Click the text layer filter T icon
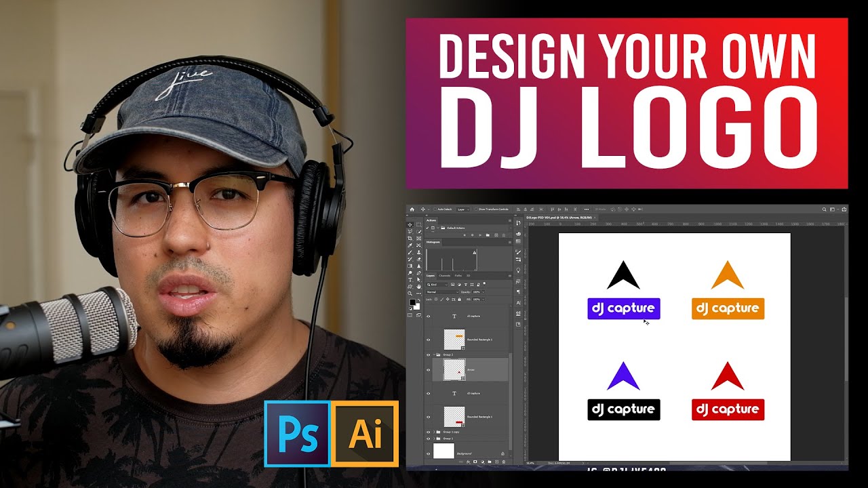 (x=466, y=285)
